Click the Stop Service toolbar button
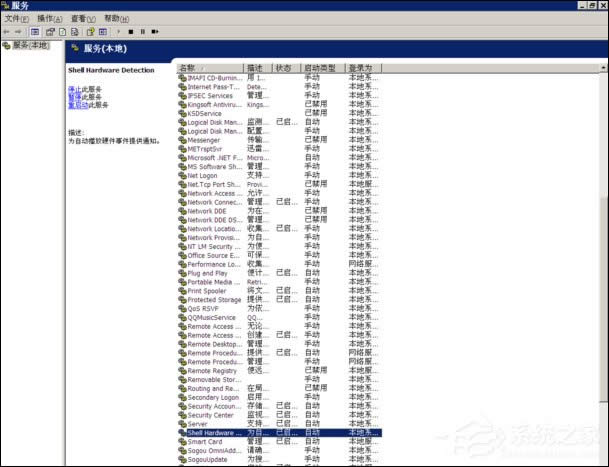Screen dimensions: 609x467 (130, 31)
